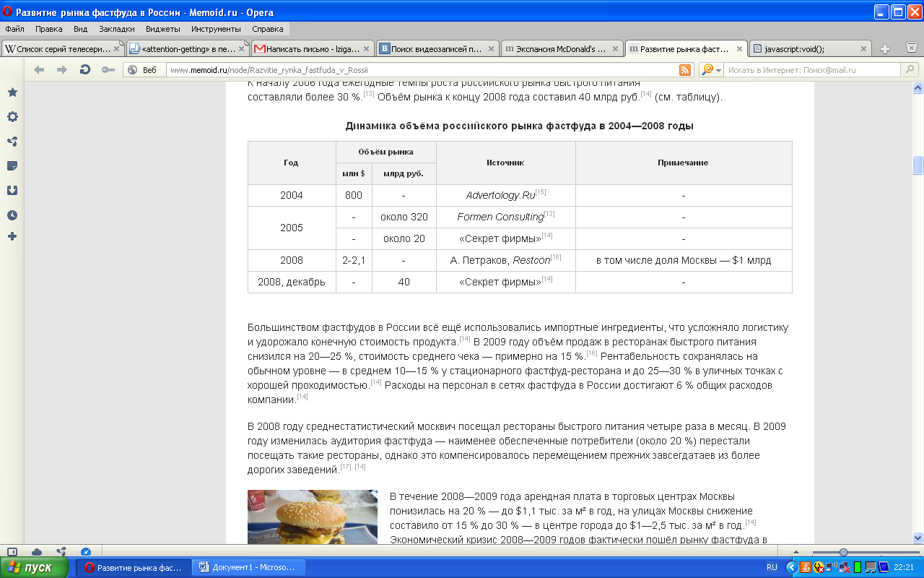The height and width of the screenshot is (578, 924).
Task: Switch to the 'Написать письмо' Gmail tab
Action: (x=312, y=49)
